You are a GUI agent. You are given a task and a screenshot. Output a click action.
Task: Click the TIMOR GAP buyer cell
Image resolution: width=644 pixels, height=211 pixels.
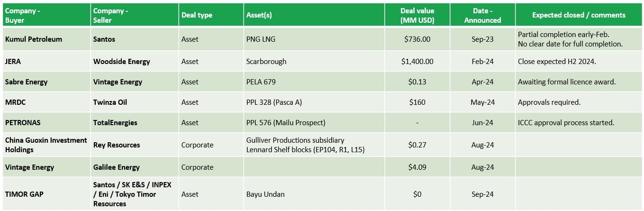click(24, 194)
